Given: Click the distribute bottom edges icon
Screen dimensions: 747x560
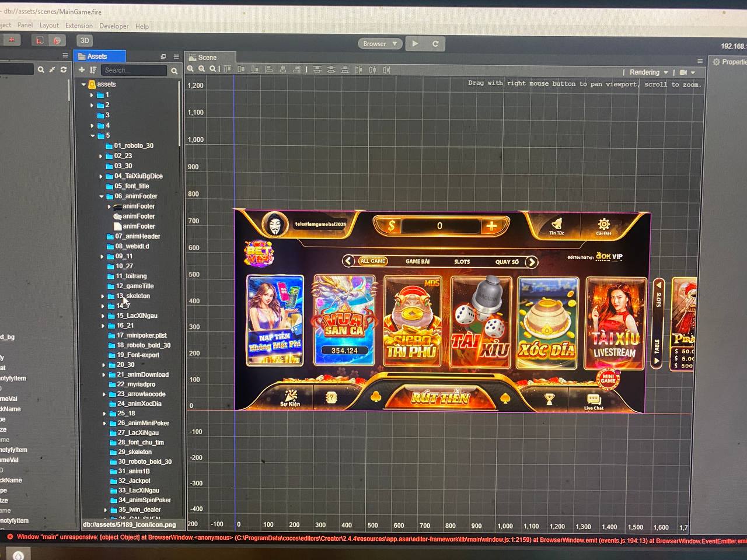Looking at the screenshot, I should 345,69.
